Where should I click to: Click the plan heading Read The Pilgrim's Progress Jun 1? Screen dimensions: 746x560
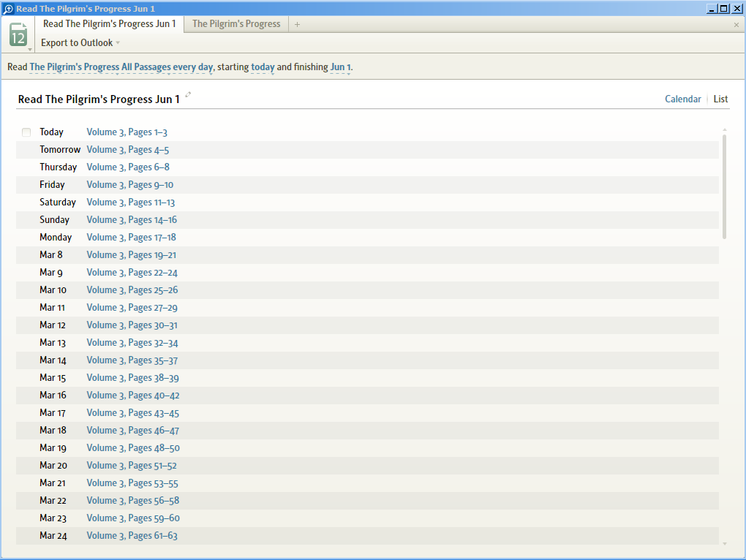[99, 99]
